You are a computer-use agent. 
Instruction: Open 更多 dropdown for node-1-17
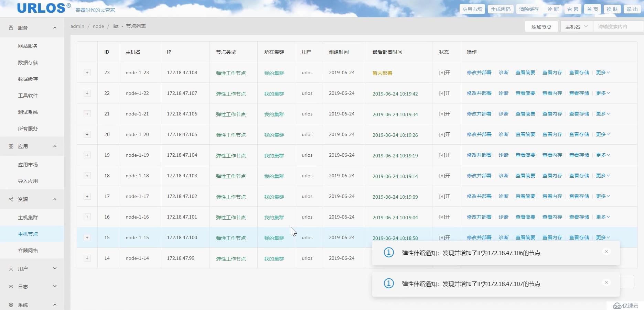603,196
